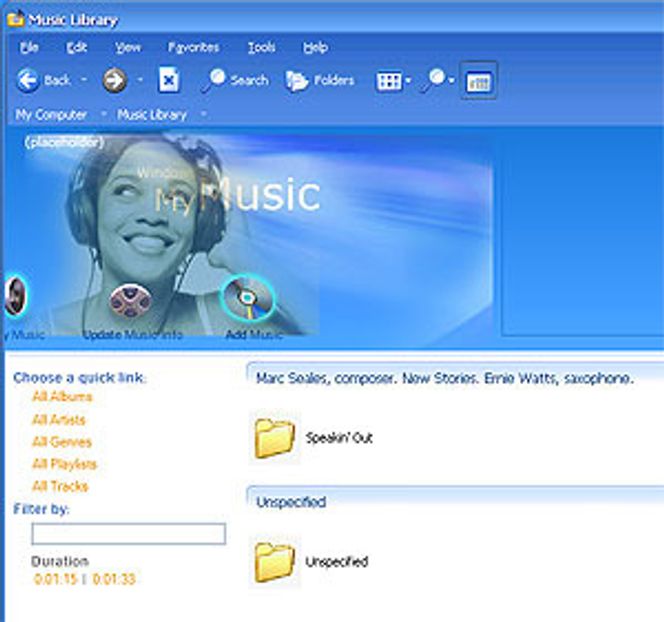Click the Unspecified folder name
Image resolution: width=664 pixels, height=622 pixels.
pyautogui.click(x=337, y=561)
